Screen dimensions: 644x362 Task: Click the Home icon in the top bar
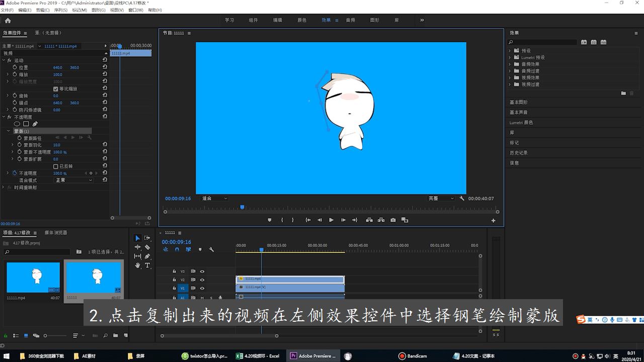tap(8, 21)
